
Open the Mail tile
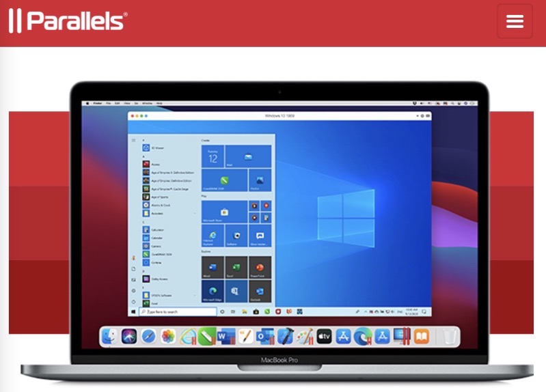point(248,156)
